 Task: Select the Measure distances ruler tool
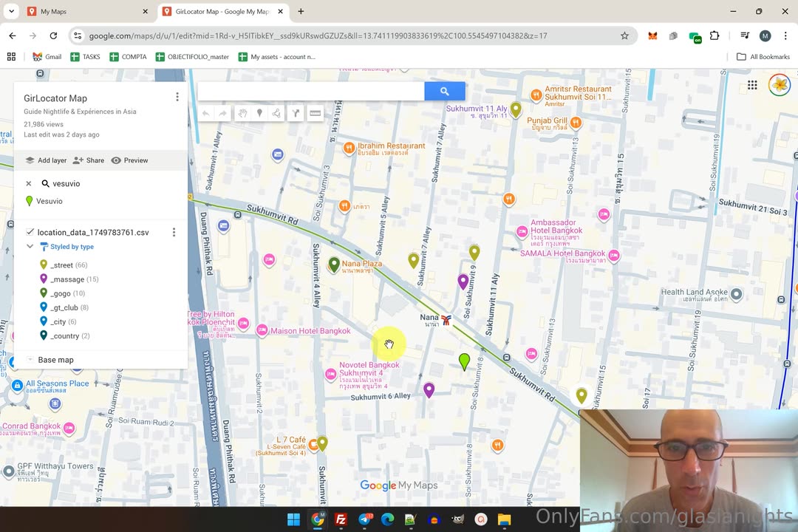[x=315, y=114]
